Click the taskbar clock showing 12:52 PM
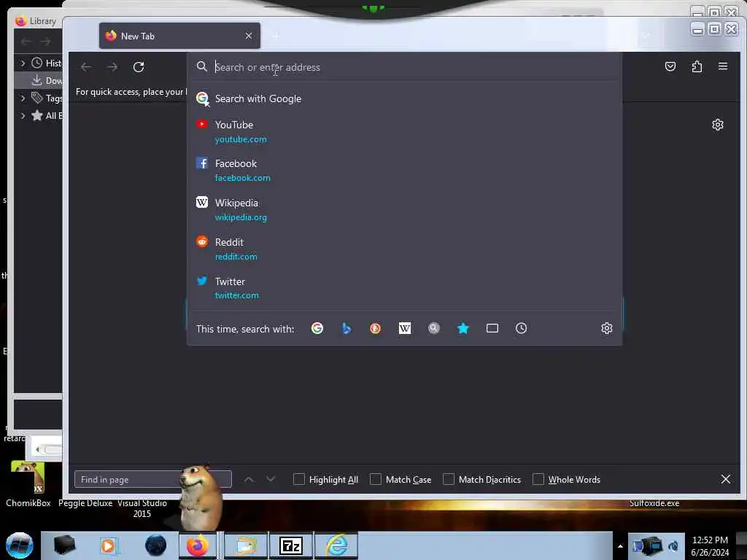 [710, 545]
